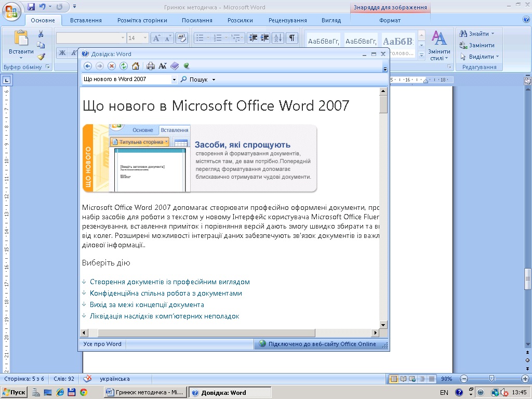Screen dimensions: 532x399
Task: Open the font size 14 dropdown
Action: 145,38
